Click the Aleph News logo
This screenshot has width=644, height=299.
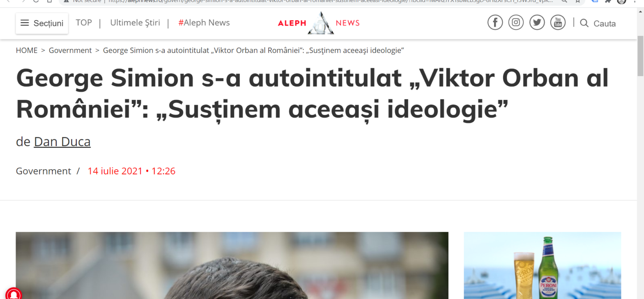click(x=319, y=23)
